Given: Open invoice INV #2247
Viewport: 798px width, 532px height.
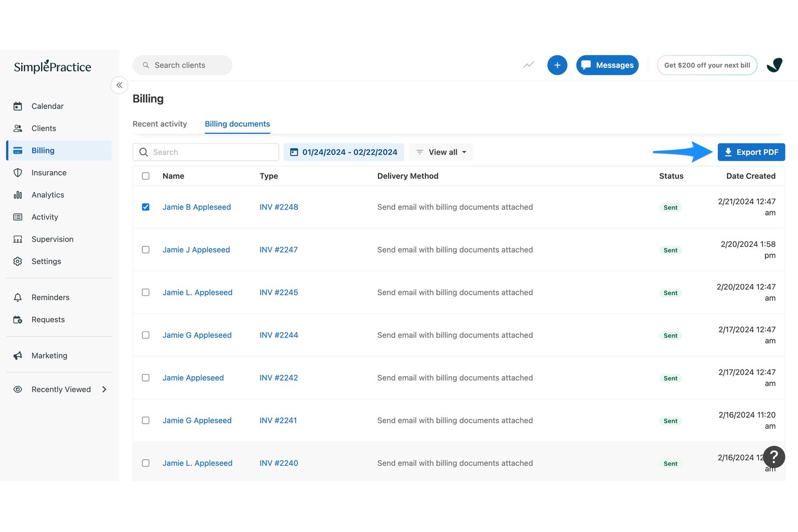Looking at the screenshot, I should coord(278,250).
